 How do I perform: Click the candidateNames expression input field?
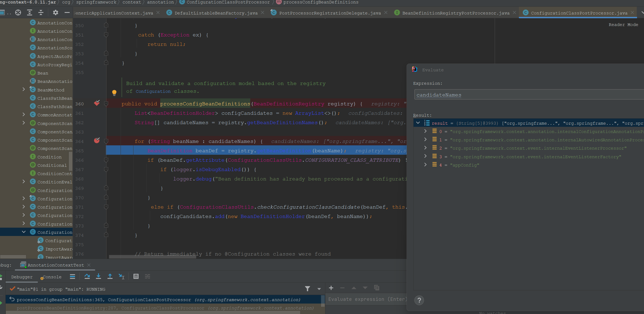tap(528, 95)
